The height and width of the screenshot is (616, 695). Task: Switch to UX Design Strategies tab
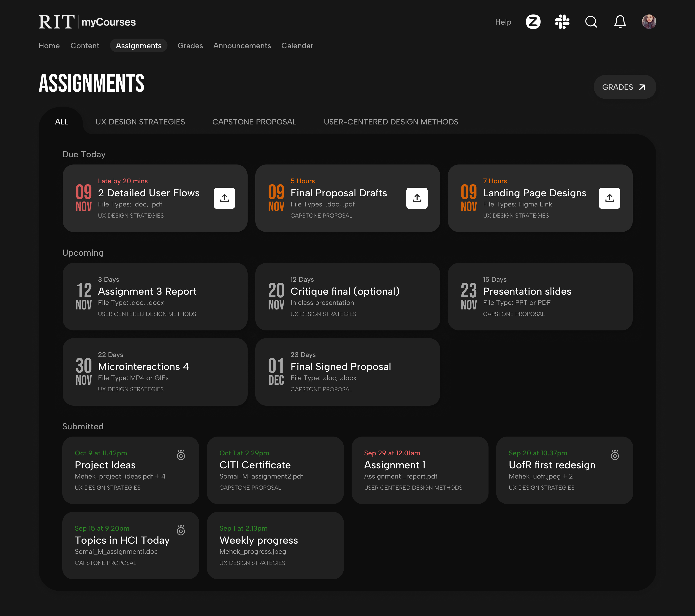tap(140, 122)
